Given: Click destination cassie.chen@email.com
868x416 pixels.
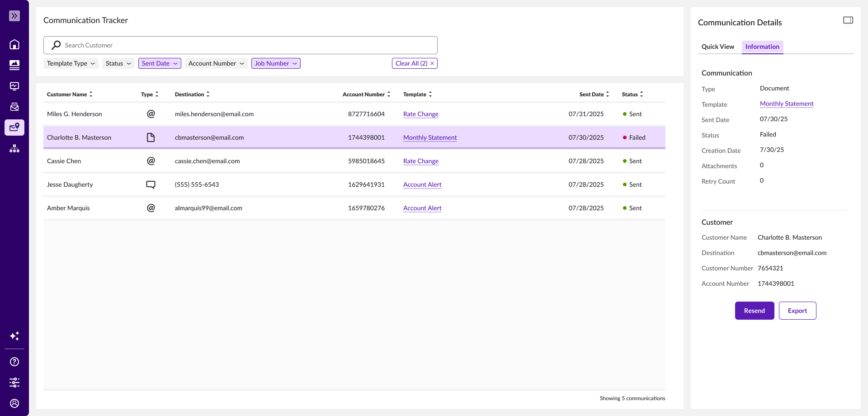Looking at the screenshot, I should coord(208,161).
